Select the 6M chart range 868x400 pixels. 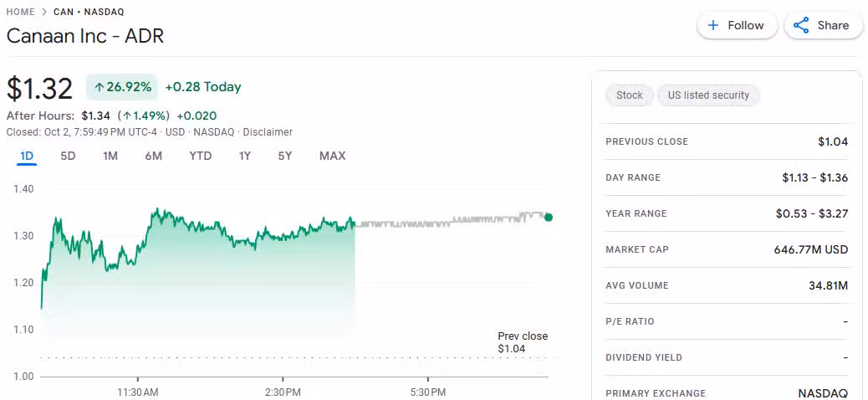pos(153,156)
